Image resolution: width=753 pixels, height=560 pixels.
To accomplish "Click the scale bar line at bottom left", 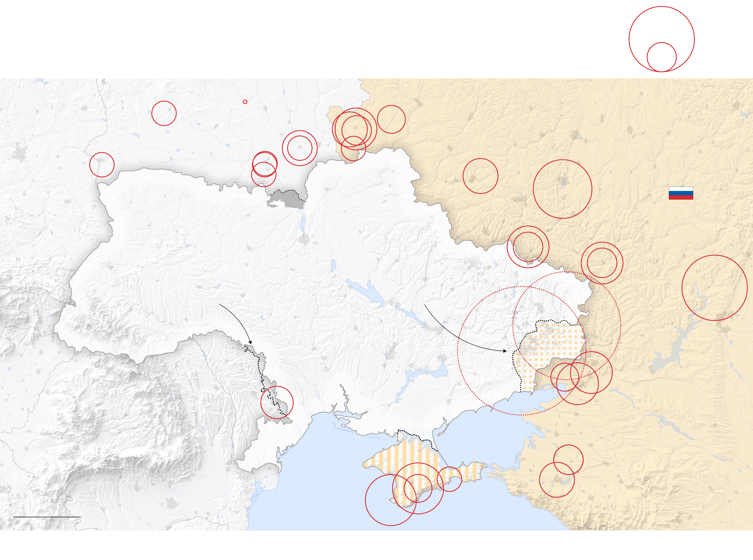I will coord(47,517).
